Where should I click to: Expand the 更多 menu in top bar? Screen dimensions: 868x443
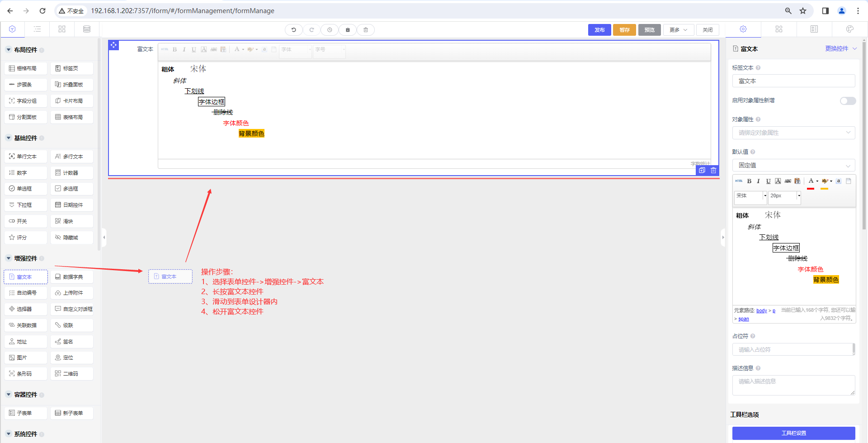678,30
